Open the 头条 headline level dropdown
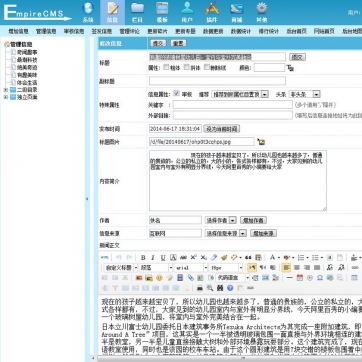Screen dimensions: 362x362 [x=304, y=94]
